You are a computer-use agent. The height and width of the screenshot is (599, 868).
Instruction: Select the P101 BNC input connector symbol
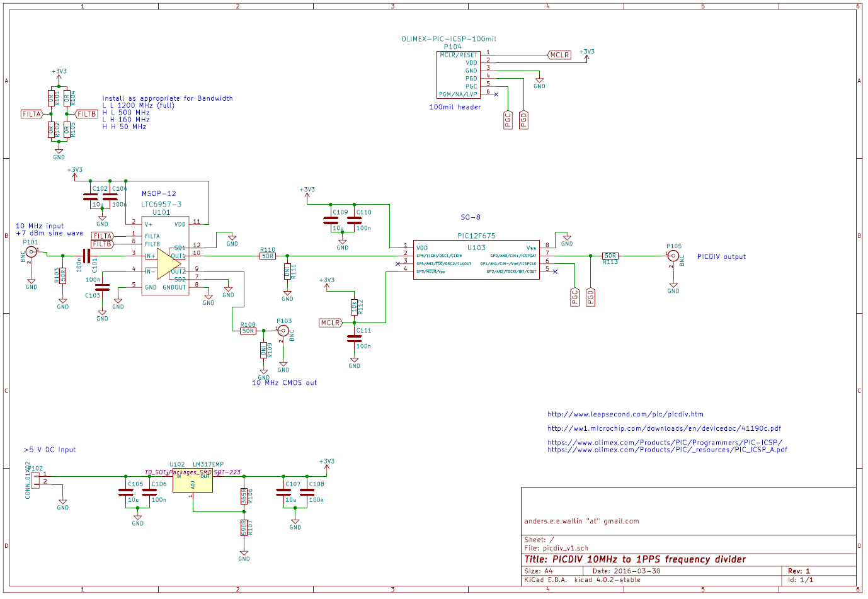click(31, 251)
